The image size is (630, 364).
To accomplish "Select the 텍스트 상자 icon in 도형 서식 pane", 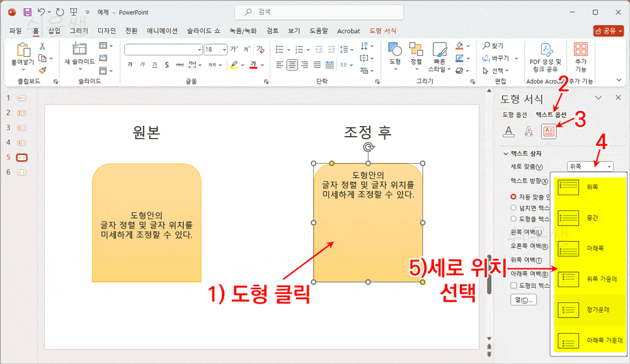I will click(x=548, y=132).
